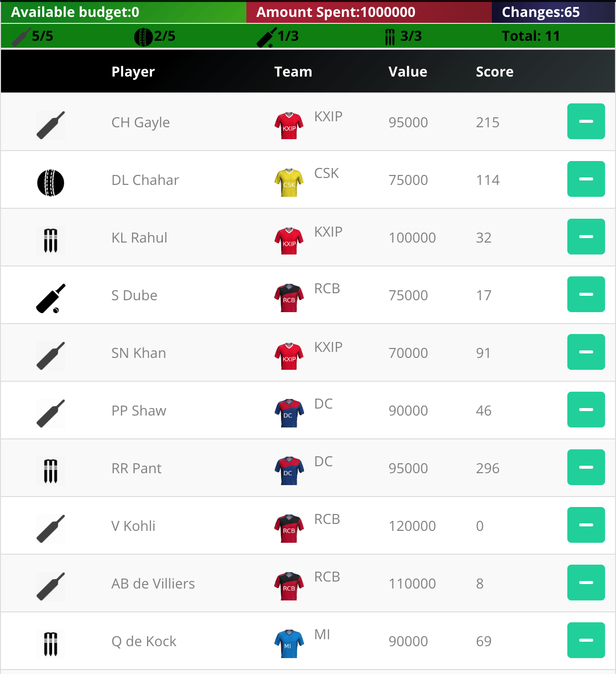The height and width of the screenshot is (674, 616).
Task: Click the bat icon beside CH Gayle
Action: 51,125
